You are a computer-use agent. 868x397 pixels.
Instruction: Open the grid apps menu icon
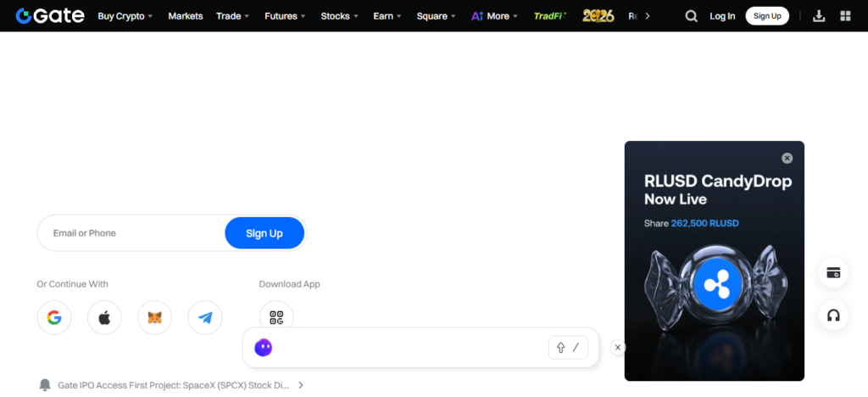[845, 16]
